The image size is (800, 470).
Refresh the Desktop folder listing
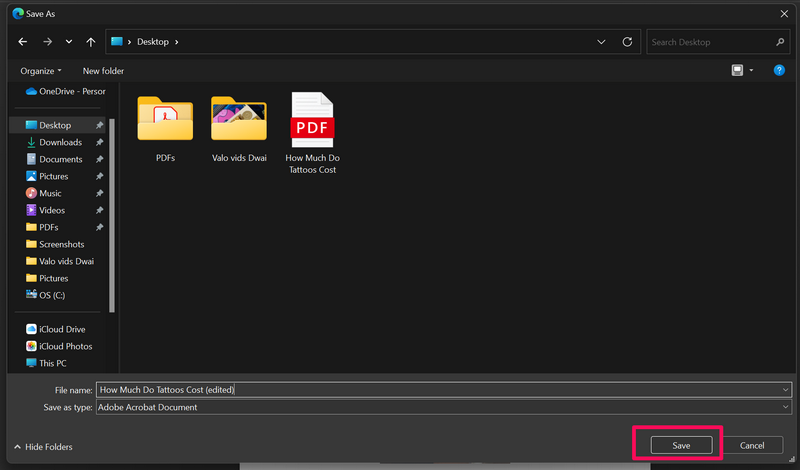627,42
